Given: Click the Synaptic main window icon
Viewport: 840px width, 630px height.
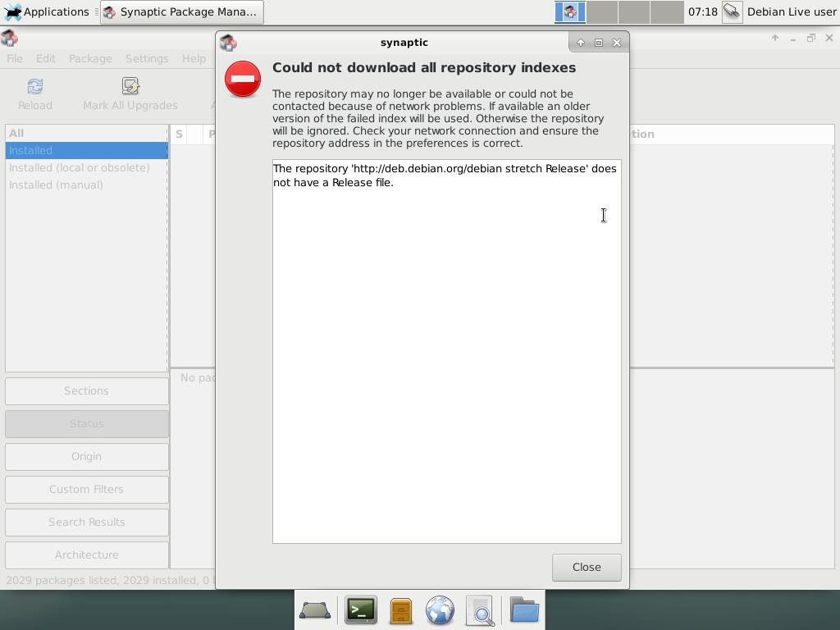Looking at the screenshot, I should coord(9,38).
